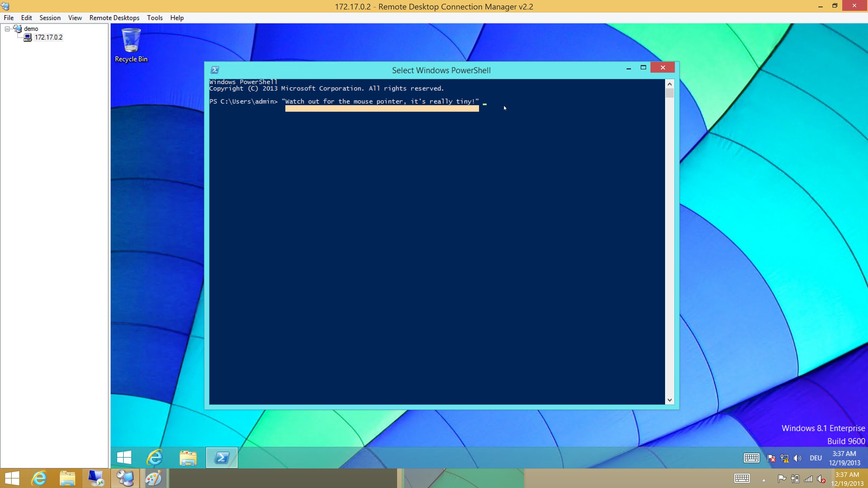This screenshot has height=488, width=868.
Task: Open Remote Desktop Connection on local taskbar
Action: click(x=96, y=478)
